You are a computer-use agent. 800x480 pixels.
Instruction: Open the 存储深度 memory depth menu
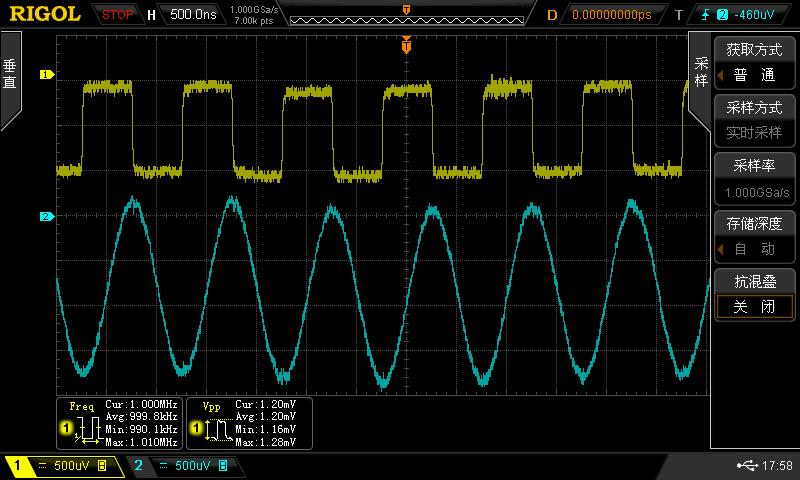(754, 237)
